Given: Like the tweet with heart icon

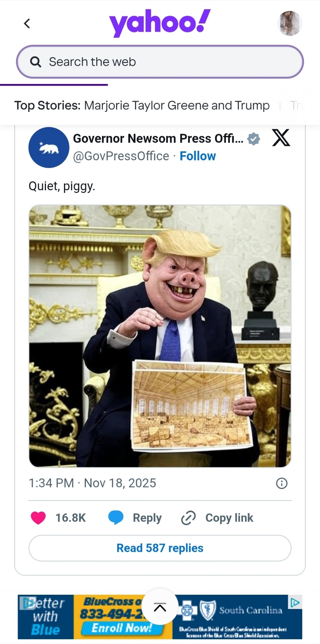Looking at the screenshot, I should click(38, 518).
